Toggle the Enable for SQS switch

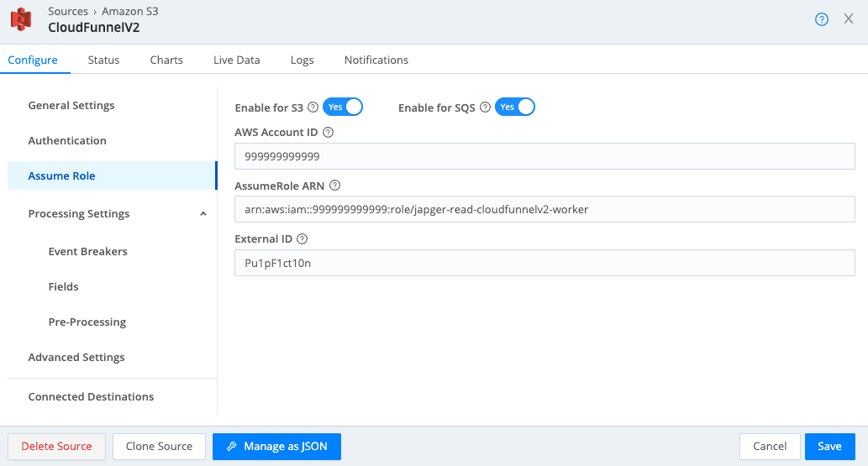(515, 107)
